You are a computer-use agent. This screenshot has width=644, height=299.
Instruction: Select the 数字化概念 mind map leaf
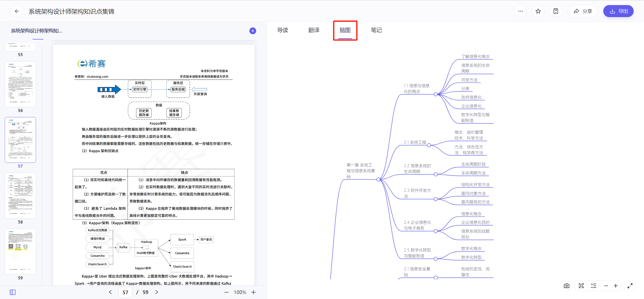(471, 248)
